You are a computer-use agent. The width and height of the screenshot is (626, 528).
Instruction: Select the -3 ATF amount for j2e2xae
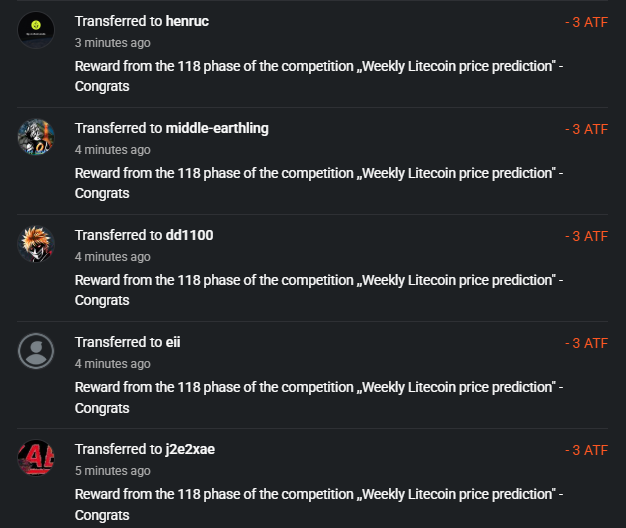(x=586, y=450)
